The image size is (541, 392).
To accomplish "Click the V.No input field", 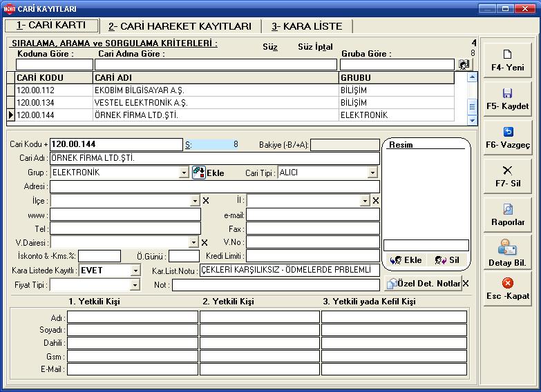I will [313, 242].
